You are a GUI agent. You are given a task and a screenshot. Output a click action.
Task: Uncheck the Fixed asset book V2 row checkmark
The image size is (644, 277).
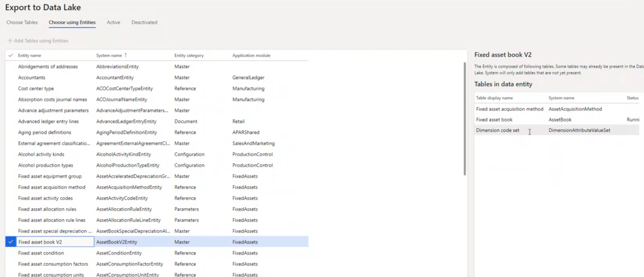[11, 242]
